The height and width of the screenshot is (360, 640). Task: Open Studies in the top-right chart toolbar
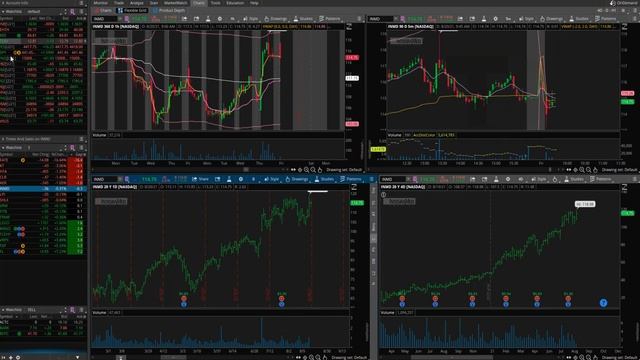point(579,19)
